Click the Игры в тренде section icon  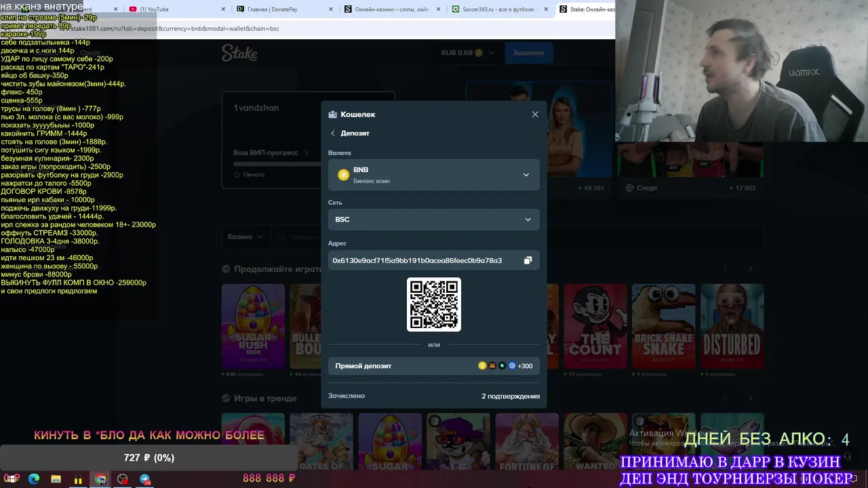tap(226, 398)
